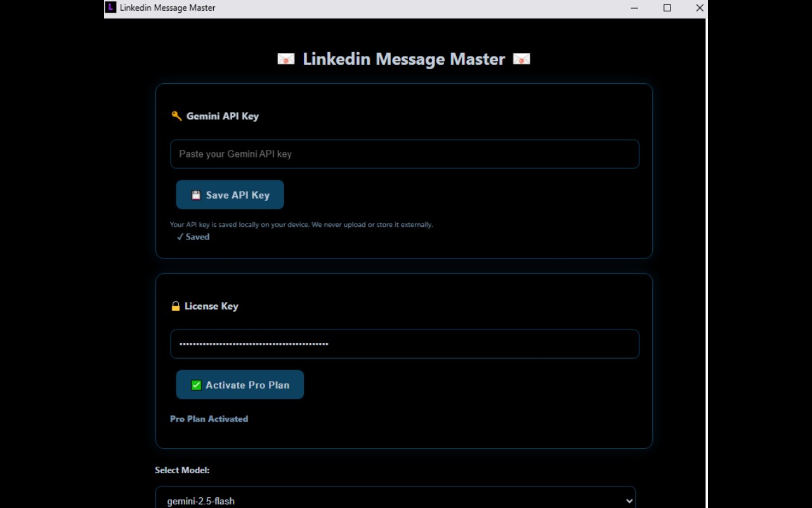Focus the Gemini API key input field

pos(405,154)
